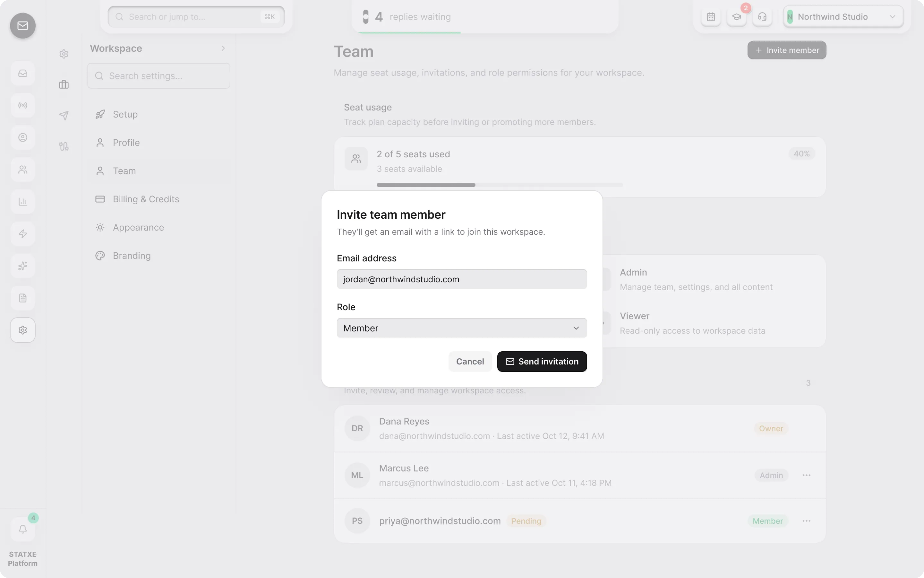Image resolution: width=924 pixels, height=578 pixels.
Task: Go to Appearance settings
Action: click(159, 227)
